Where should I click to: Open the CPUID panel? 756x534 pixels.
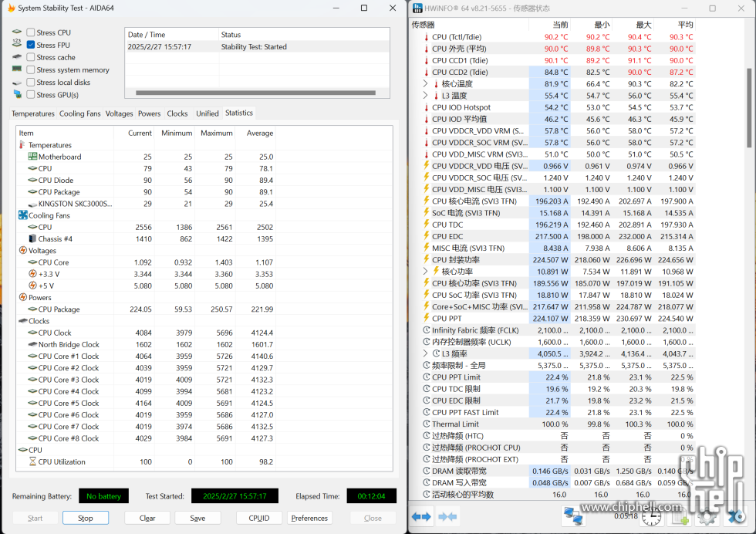(259, 518)
